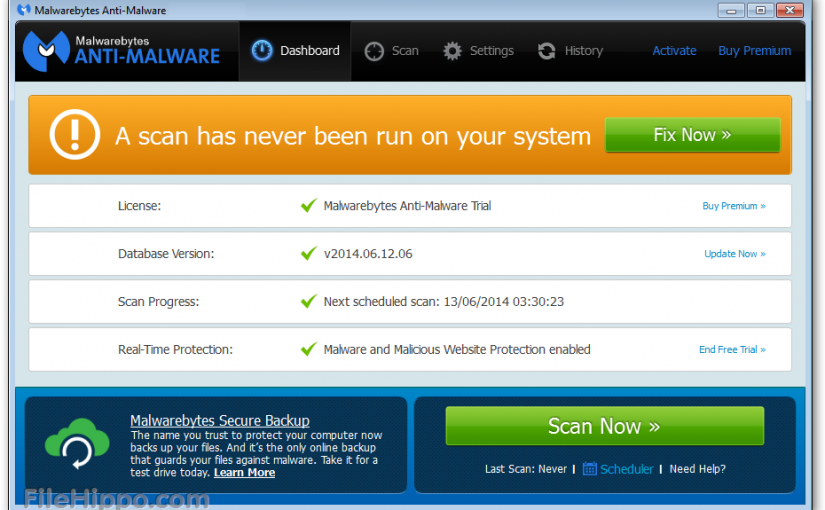Open the Learn More backup link
The width and height of the screenshot is (825, 510).
pos(244,473)
